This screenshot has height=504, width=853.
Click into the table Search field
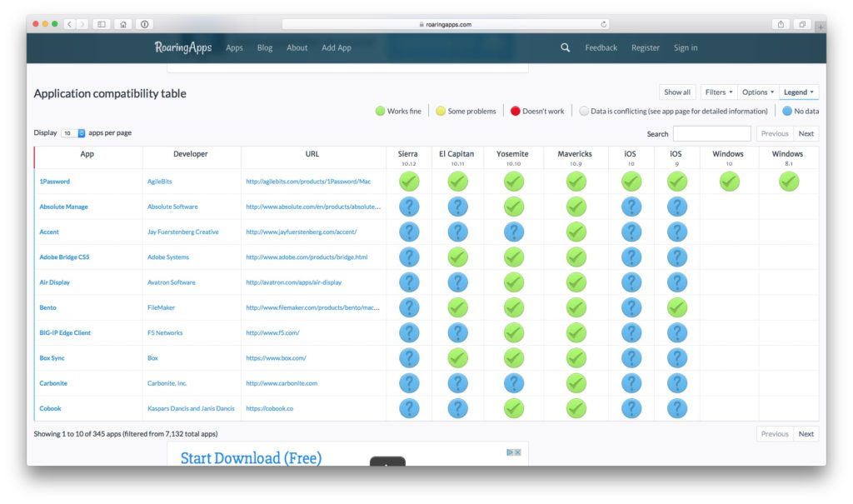pos(712,133)
